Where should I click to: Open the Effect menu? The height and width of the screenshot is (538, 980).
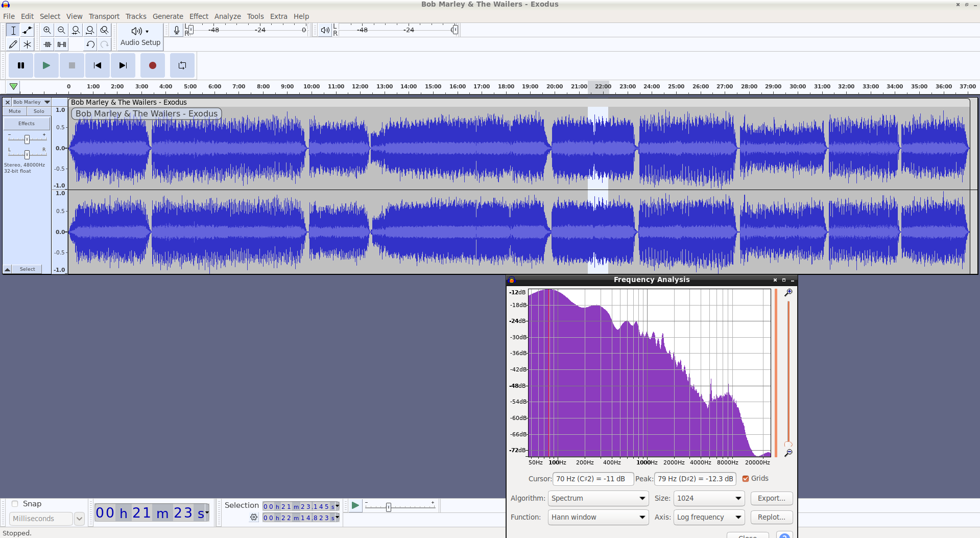[x=199, y=16]
